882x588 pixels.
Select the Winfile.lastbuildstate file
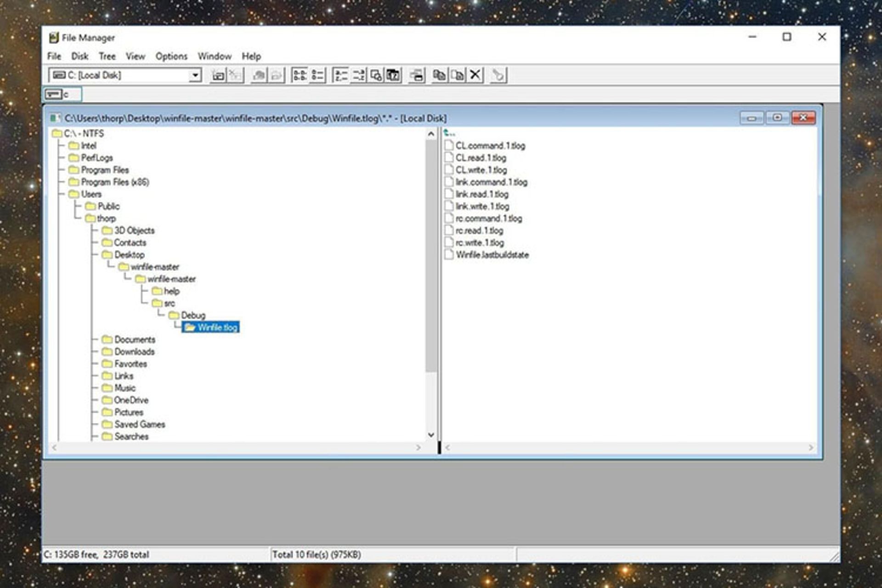click(x=492, y=255)
